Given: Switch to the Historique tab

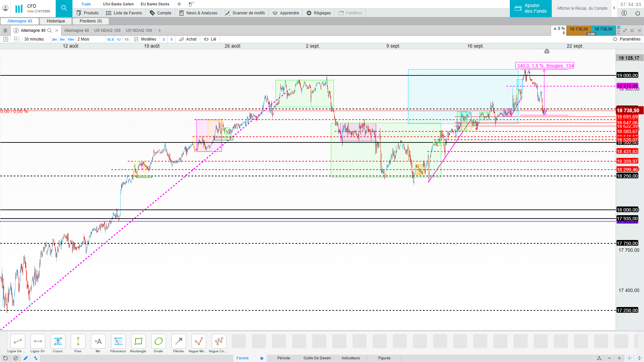Looking at the screenshot, I should pos(56,21).
